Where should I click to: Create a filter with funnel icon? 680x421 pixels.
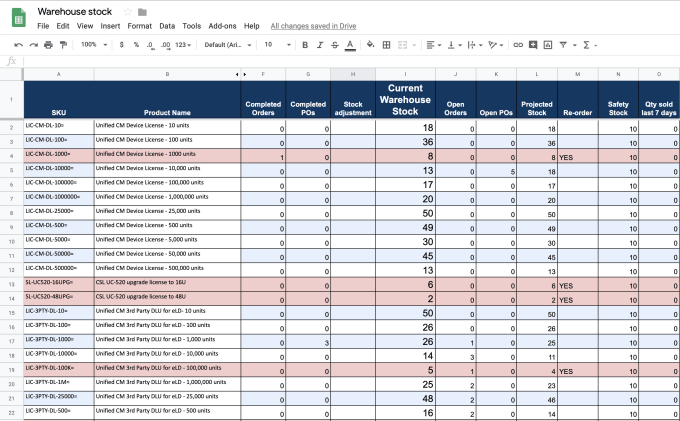pyautogui.click(x=563, y=45)
